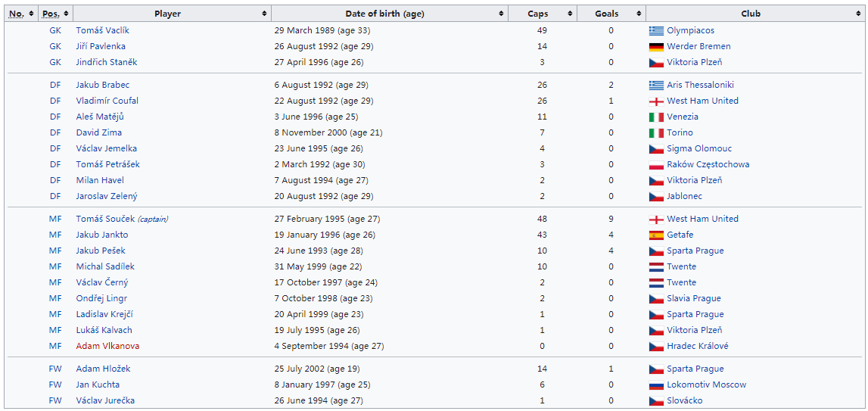
Task: Click the Russian flag beside Lokomotiv Moscow
Action: 656,385
